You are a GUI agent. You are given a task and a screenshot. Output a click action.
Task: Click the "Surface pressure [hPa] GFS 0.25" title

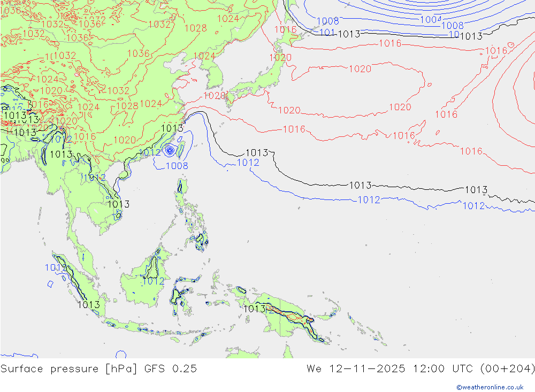coord(98,369)
